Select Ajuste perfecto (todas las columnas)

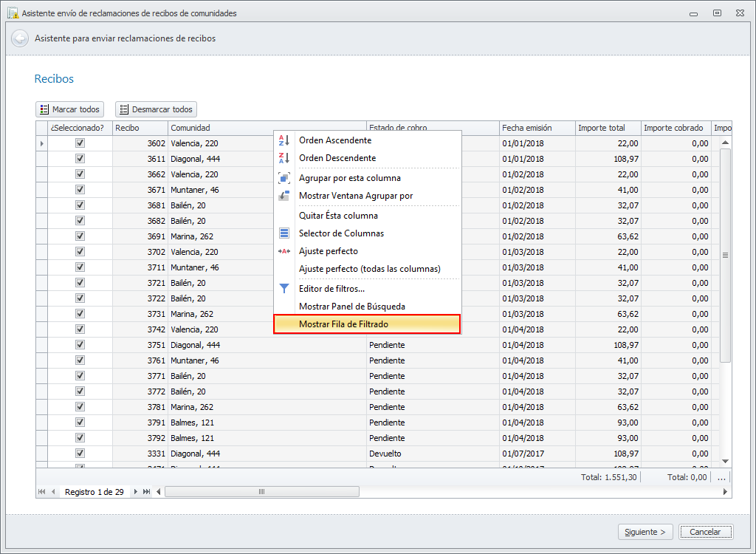[368, 269]
